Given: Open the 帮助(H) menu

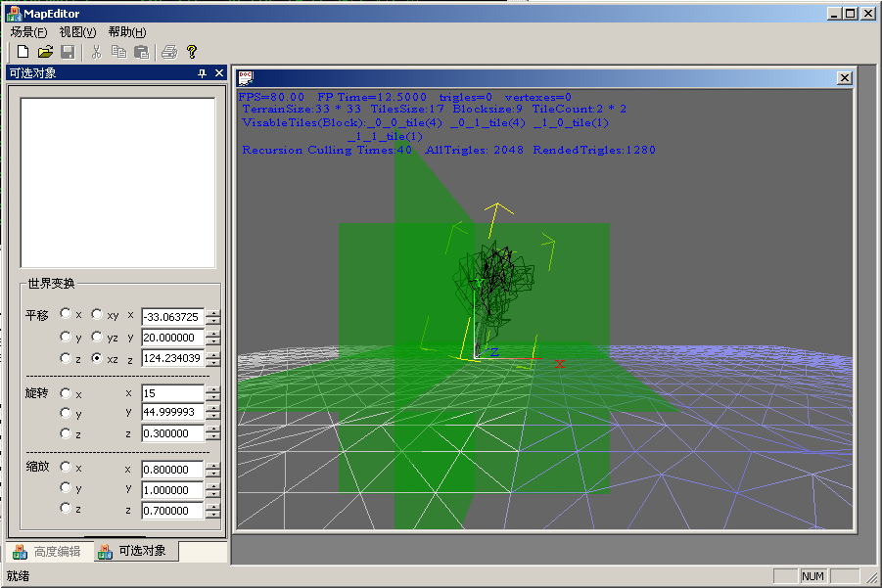Looking at the screenshot, I should point(127,32).
